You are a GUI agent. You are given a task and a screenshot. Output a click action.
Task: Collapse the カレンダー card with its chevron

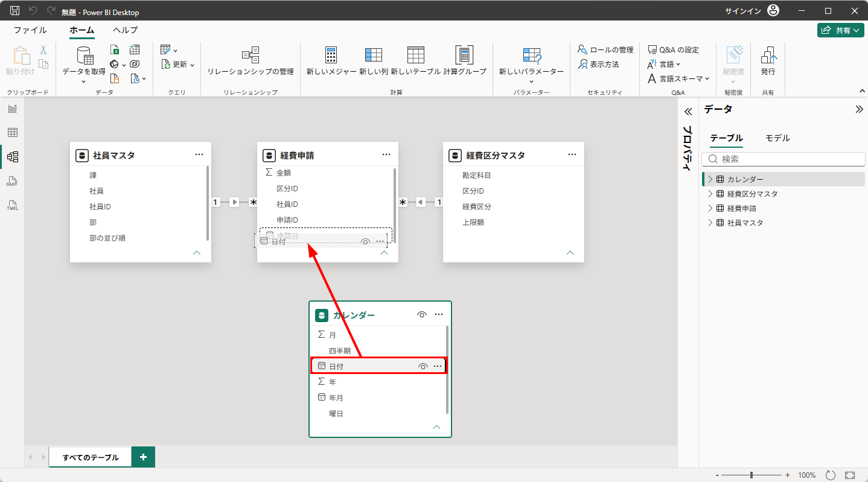(437, 427)
